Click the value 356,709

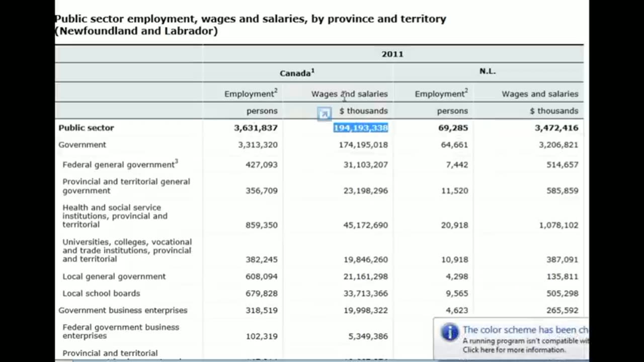click(x=262, y=191)
